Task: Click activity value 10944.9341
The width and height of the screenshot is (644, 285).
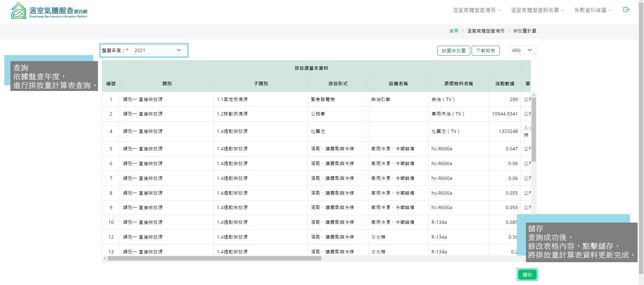Action: click(505, 114)
